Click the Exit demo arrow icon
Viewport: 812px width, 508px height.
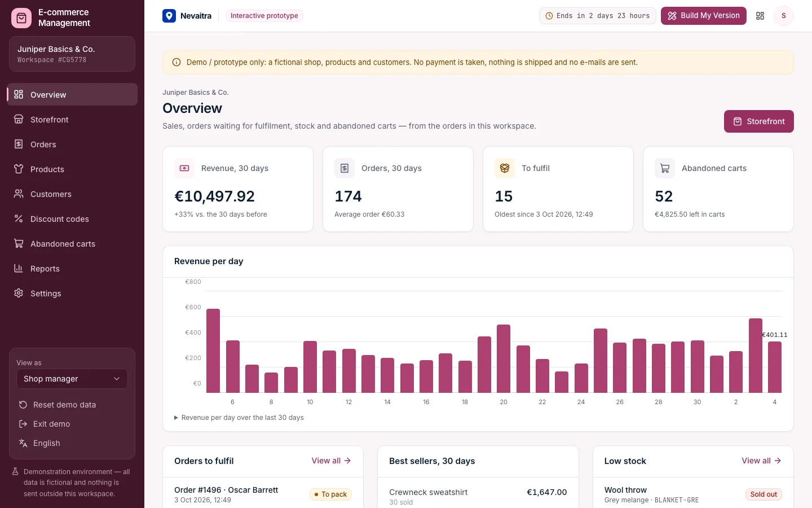[x=23, y=424]
